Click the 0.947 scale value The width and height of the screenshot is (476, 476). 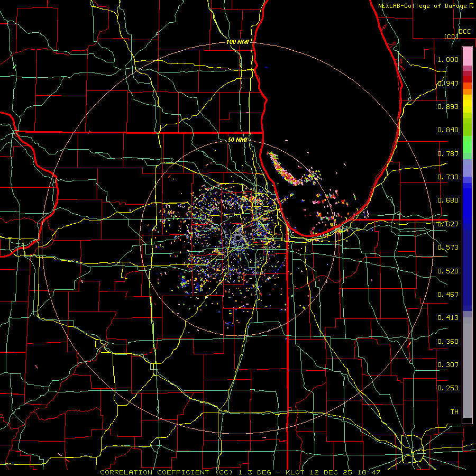click(448, 83)
